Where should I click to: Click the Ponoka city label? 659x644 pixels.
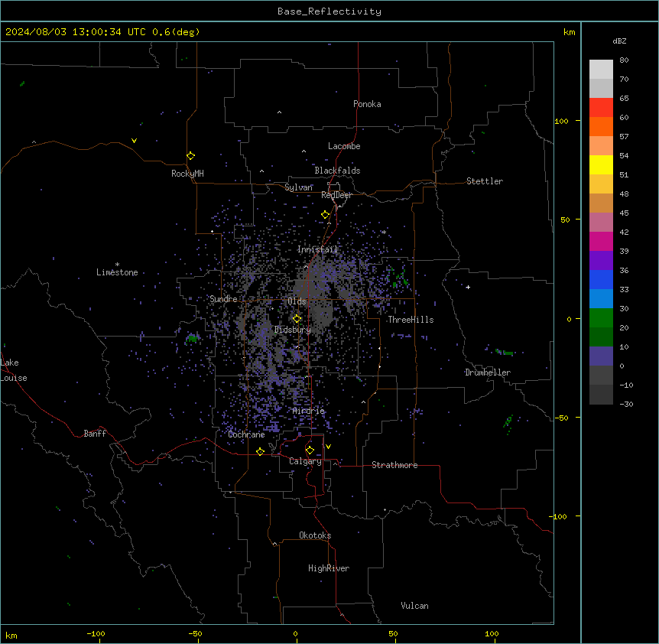[367, 104]
